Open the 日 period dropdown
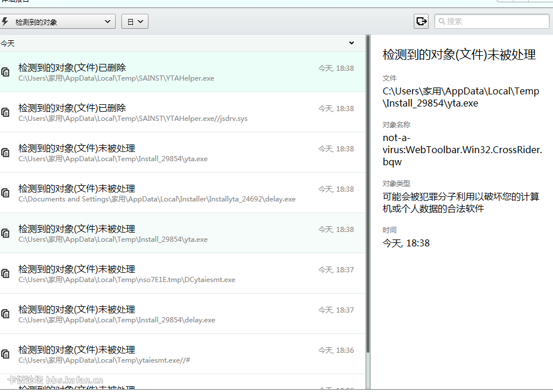553x392 pixels. point(135,22)
